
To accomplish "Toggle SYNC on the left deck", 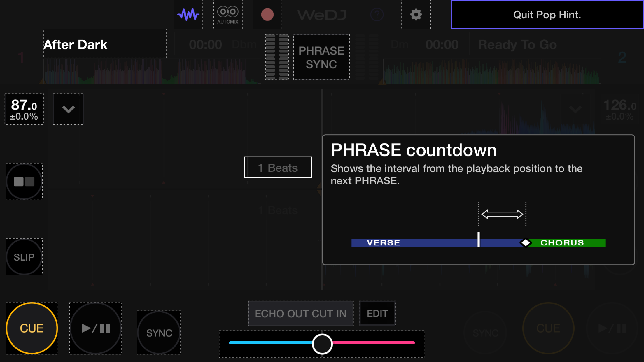I will click(x=159, y=333).
